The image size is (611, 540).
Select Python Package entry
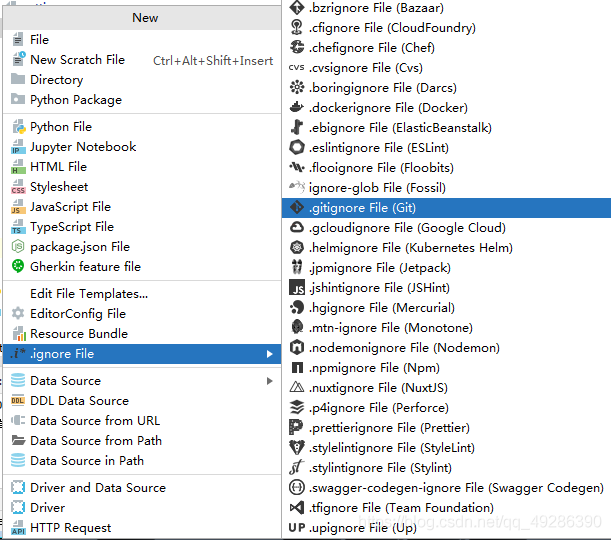pyautogui.click(x=142, y=100)
